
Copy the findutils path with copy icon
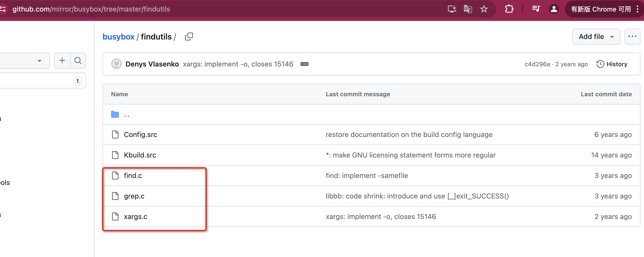pyautogui.click(x=189, y=36)
